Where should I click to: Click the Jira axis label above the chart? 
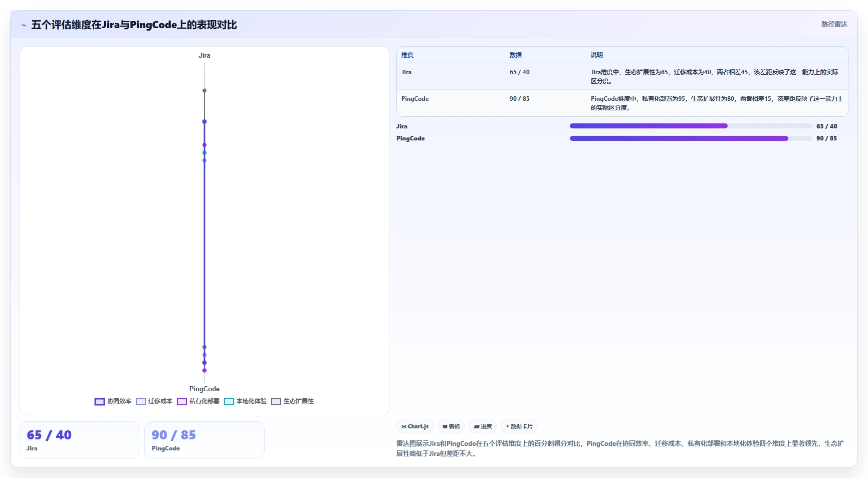pos(204,56)
